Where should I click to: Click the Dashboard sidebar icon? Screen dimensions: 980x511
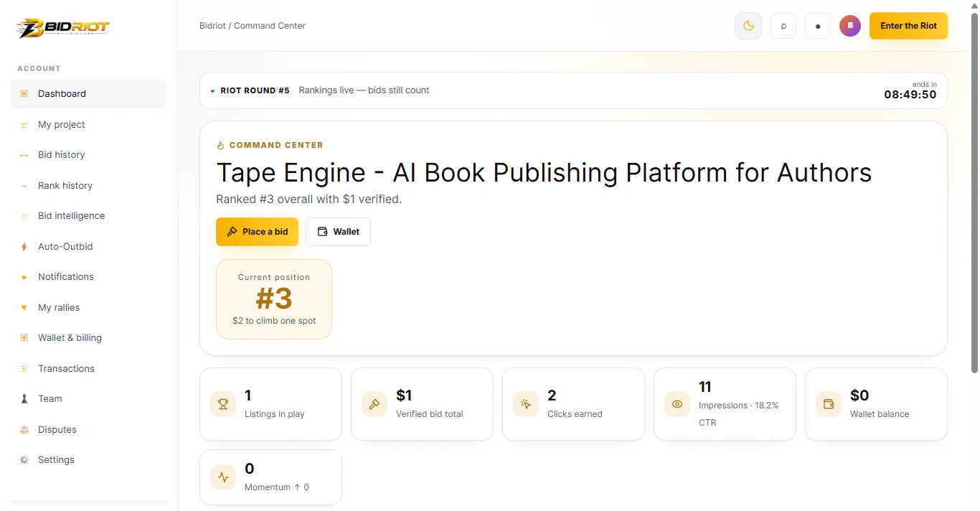24,94
